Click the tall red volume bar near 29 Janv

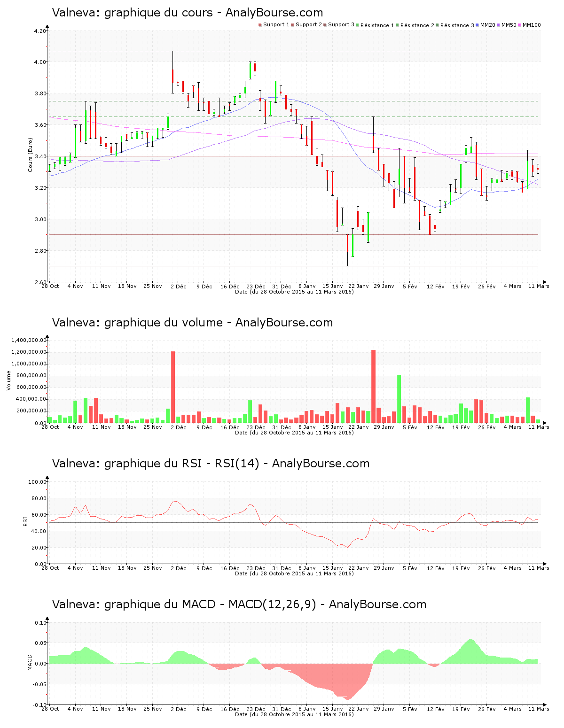point(374,386)
